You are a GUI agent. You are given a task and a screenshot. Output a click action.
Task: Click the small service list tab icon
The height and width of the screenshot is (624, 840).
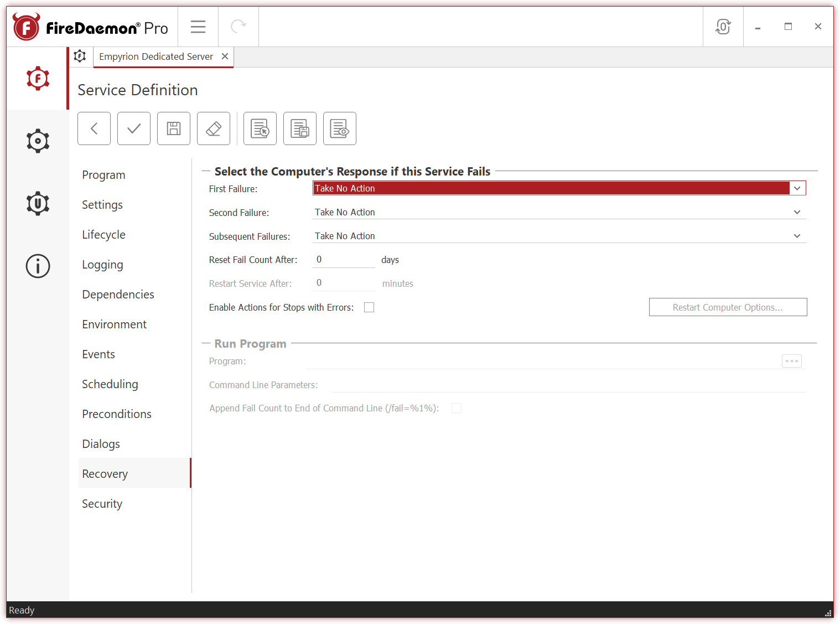click(80, 56)
